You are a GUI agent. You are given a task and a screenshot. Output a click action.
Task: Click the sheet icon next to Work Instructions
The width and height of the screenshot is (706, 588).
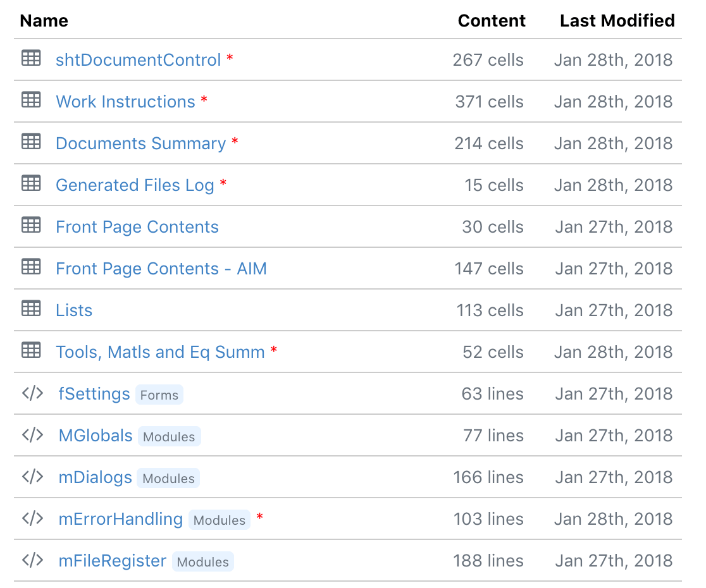point(31,101)
